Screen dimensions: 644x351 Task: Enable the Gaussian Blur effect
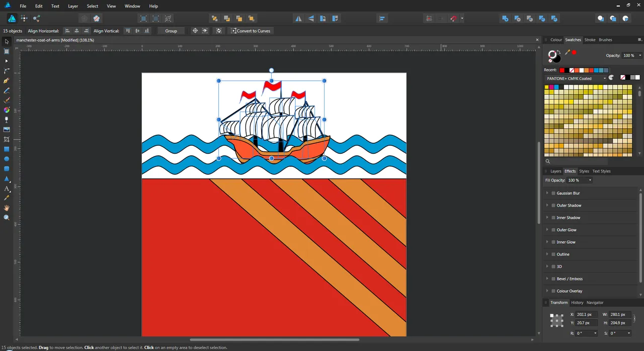click(x=553, y=193)
